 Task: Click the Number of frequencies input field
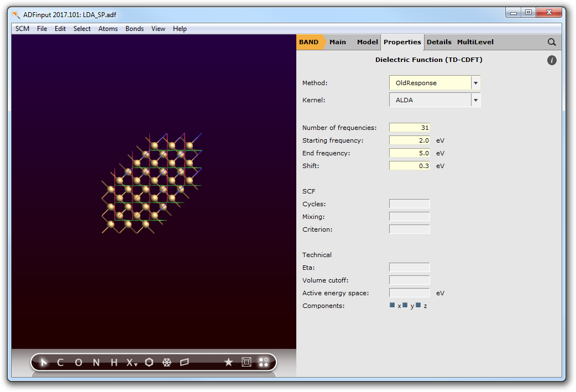(x=409, y=128)
